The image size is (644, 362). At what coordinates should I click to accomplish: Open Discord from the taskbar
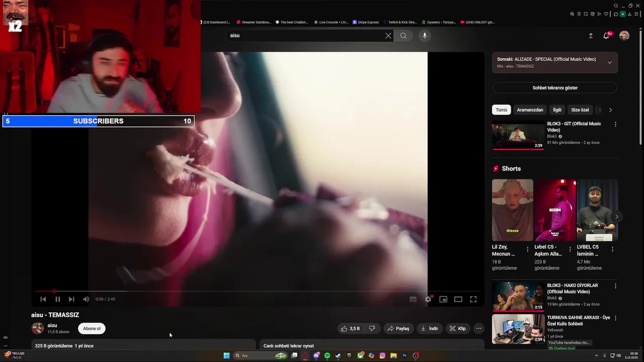[x=316, y=355]
